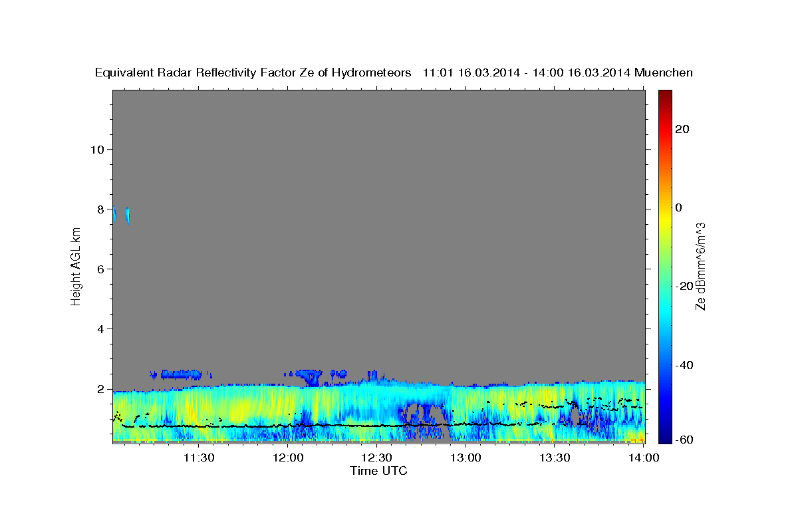Click the height tick label '8'
This screenshot has height=532, width=798.
point(100,209)
